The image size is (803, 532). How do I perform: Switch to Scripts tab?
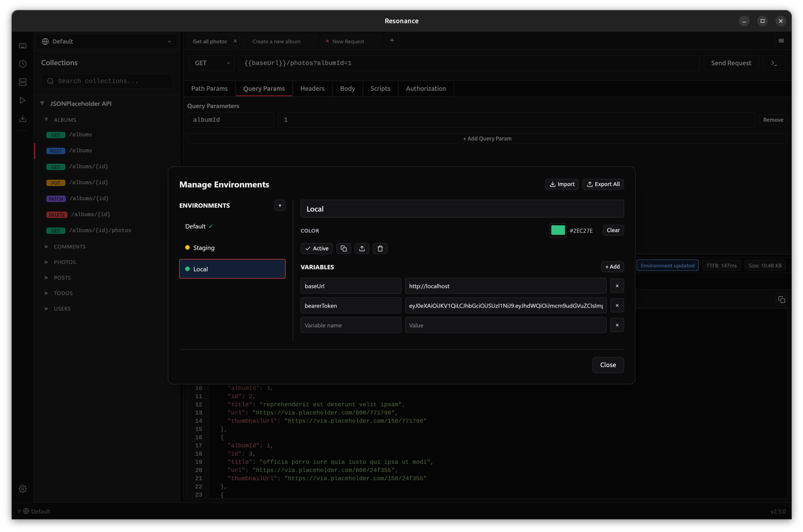pyautogui.click(x=380, y=89)
